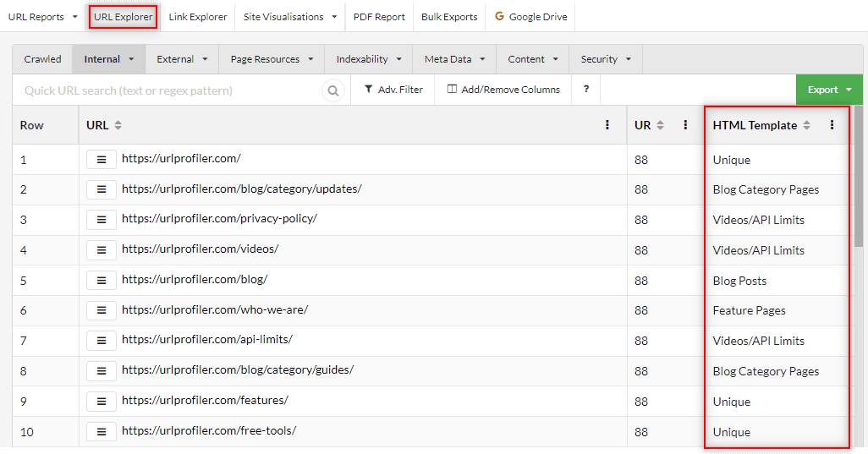The width and height of the screenshot is (868, 454).
Task: Open Google Drive export option
Action: 530,17
